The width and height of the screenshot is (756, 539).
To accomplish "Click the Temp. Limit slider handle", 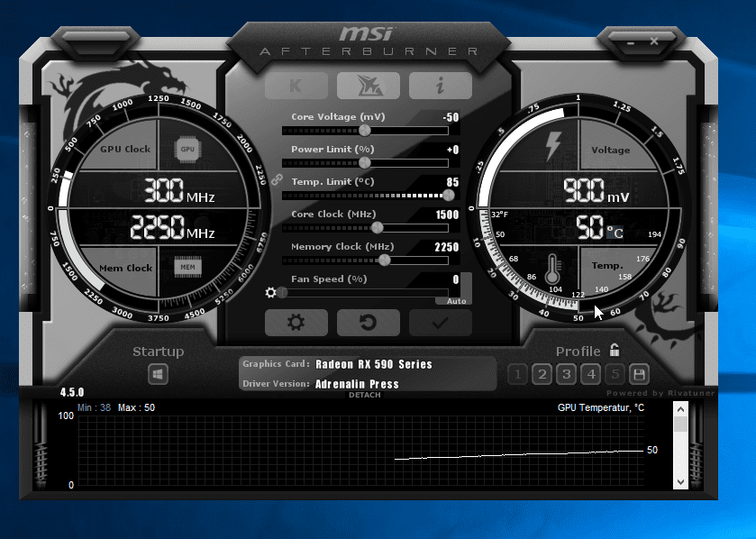I will click(x=449, y=196).
